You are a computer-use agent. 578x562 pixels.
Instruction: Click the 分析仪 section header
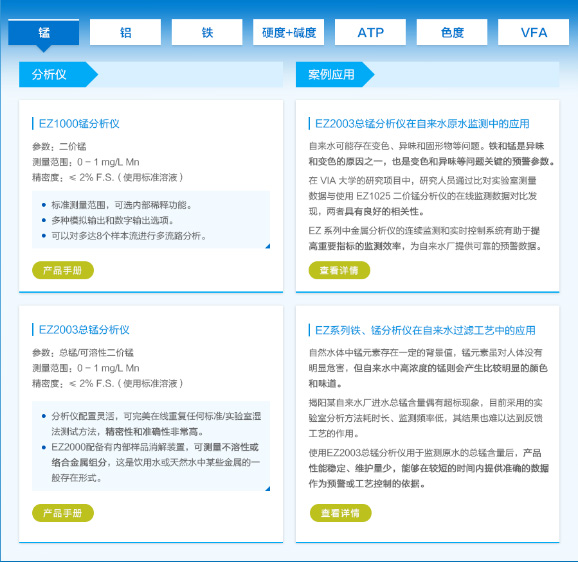coord(58,74)
